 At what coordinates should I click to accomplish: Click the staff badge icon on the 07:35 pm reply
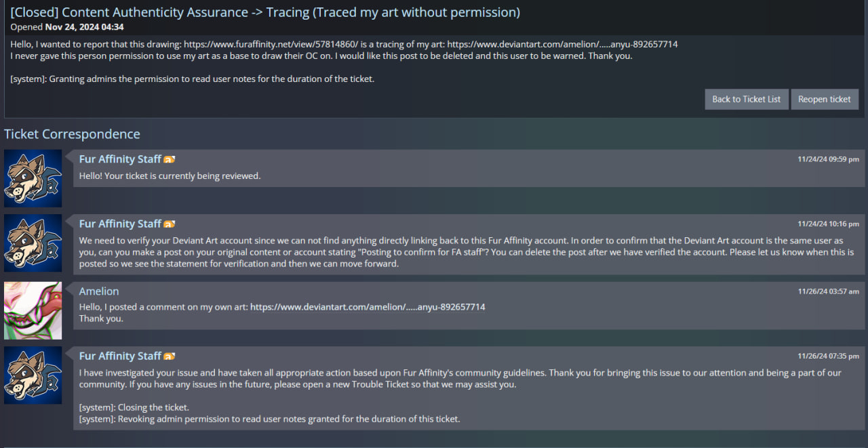170,357
